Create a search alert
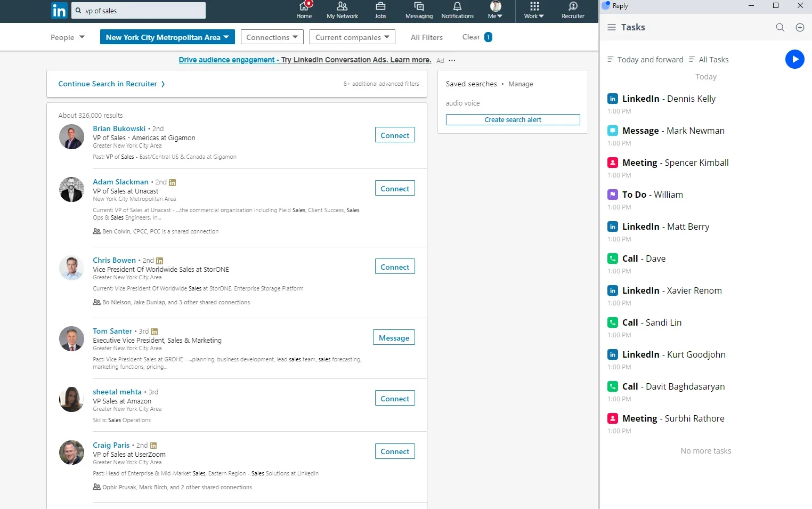The image size is (812, 509). (513, 120)
